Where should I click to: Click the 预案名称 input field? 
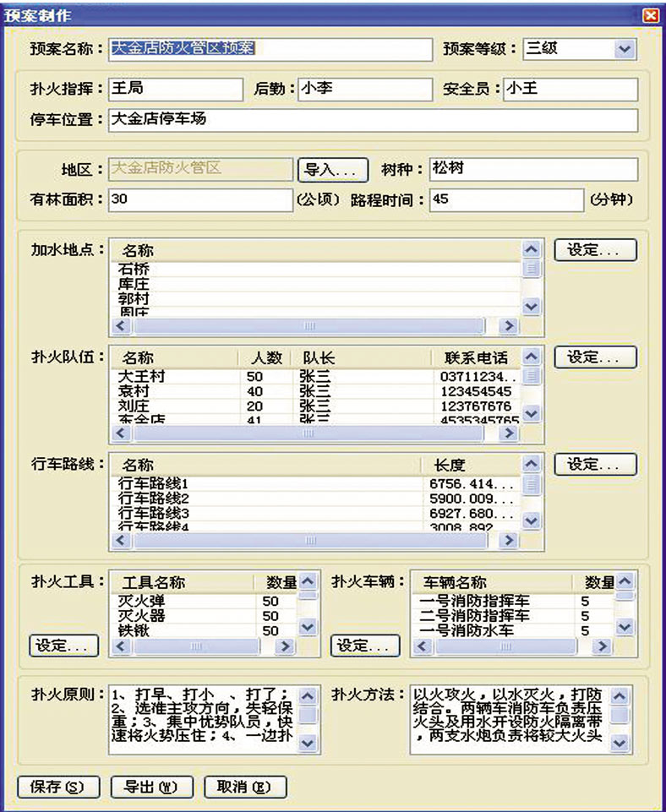pyautogui.click(x=270, y=49)
